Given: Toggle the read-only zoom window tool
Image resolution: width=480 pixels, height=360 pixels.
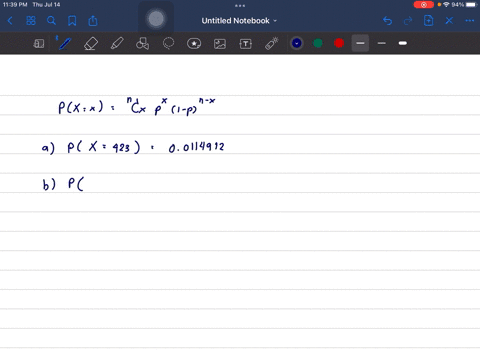Looking at the screenshot, I should pyautogui.click(x=39, y=44).
